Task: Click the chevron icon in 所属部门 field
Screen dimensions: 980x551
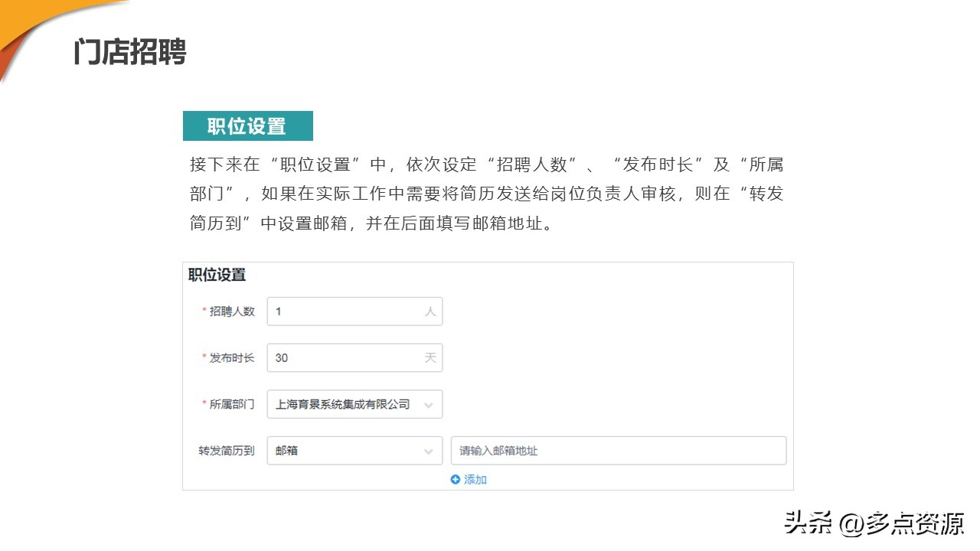Action: 430,404
